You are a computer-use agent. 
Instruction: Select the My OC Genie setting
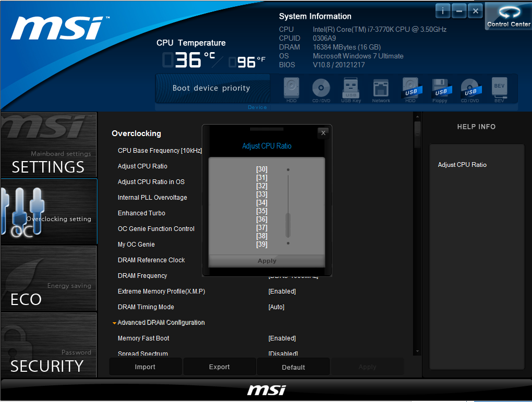(x=136, y=244)
